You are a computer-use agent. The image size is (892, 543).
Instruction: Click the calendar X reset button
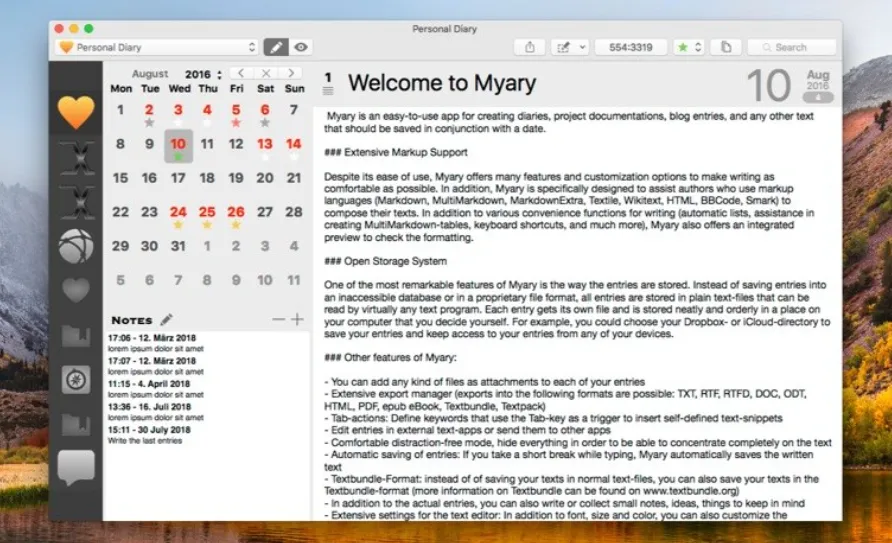point(266,73)
